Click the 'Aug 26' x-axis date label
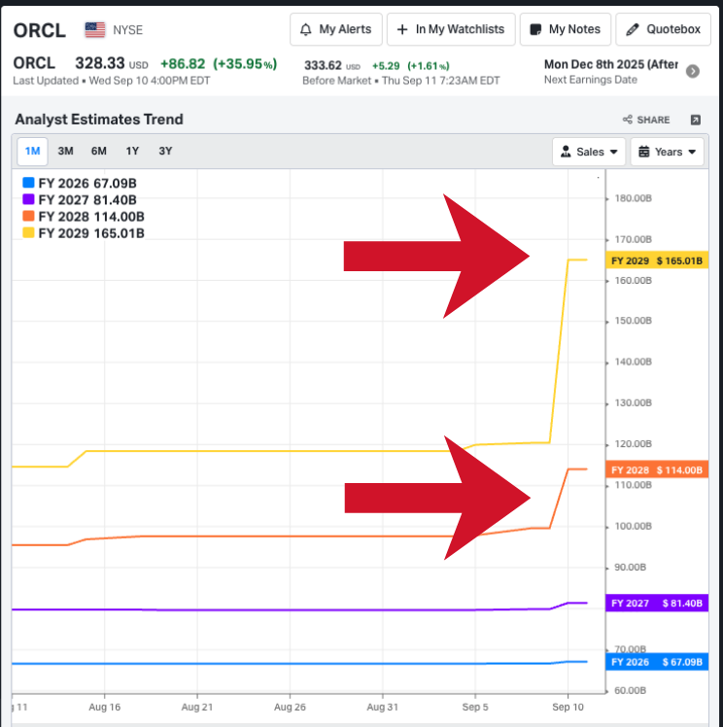Viewport: 723px width, 728px height. tap(290, 708)
